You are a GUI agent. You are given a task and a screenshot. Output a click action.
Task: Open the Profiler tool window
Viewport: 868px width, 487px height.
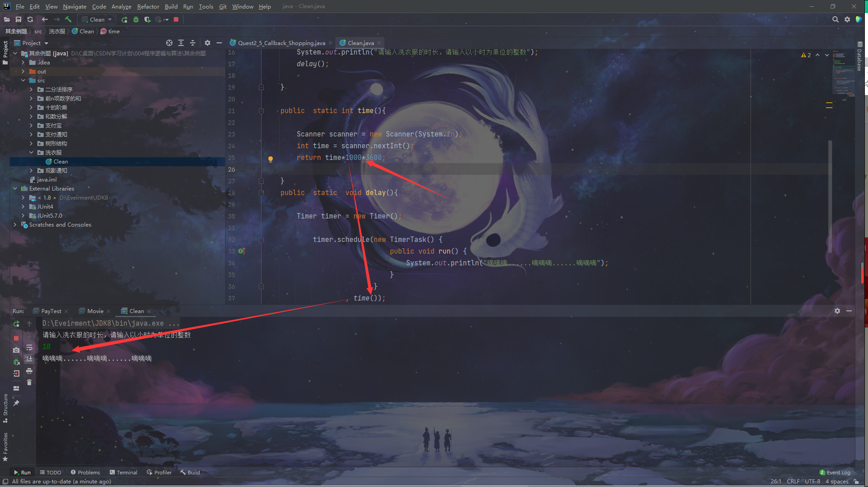[159, 472]
